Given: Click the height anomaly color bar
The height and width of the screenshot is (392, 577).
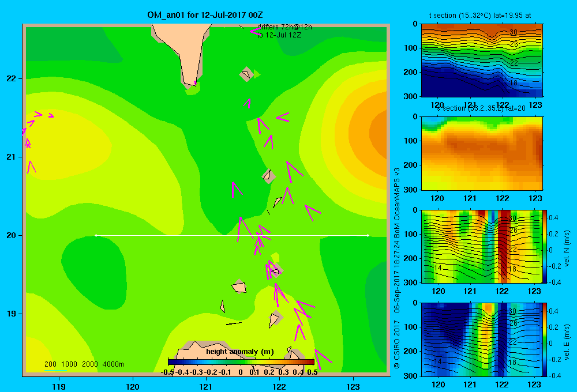Looking at the screenshot, I should (x=241, y=362).
